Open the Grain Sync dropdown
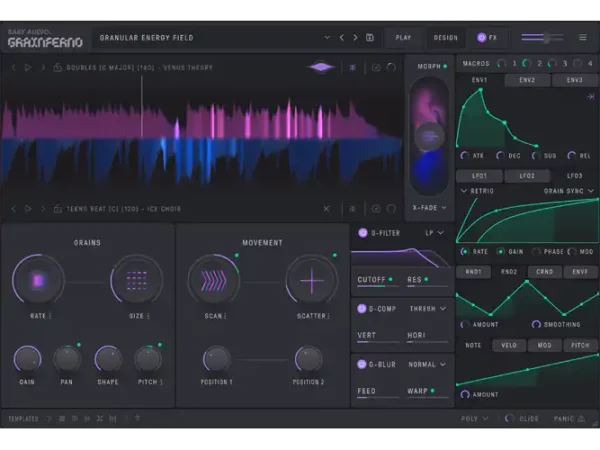Image resolution: width=600 pixels, height=450 pixels. point(569,191)
